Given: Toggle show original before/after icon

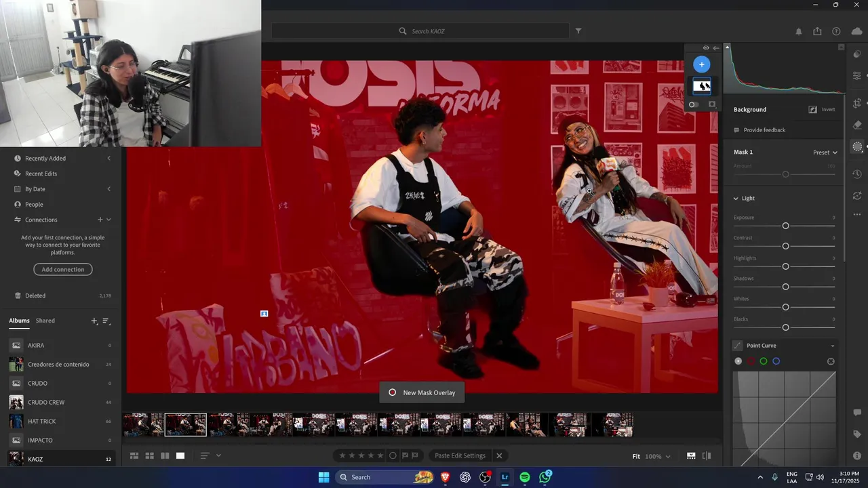Looking at the screenshot, I should tap(707, 456).
